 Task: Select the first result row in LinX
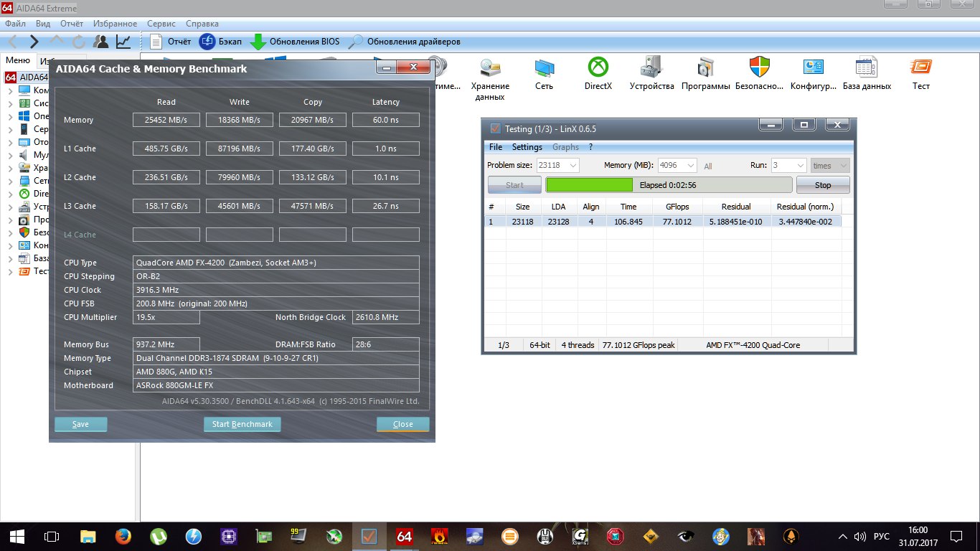(x=664, y=222)
